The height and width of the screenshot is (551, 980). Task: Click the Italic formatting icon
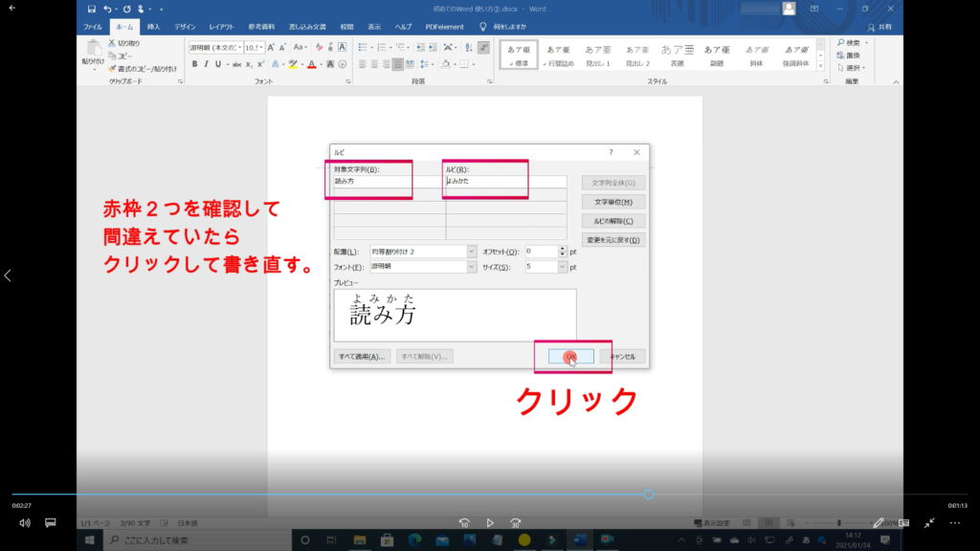coord(207,64)
